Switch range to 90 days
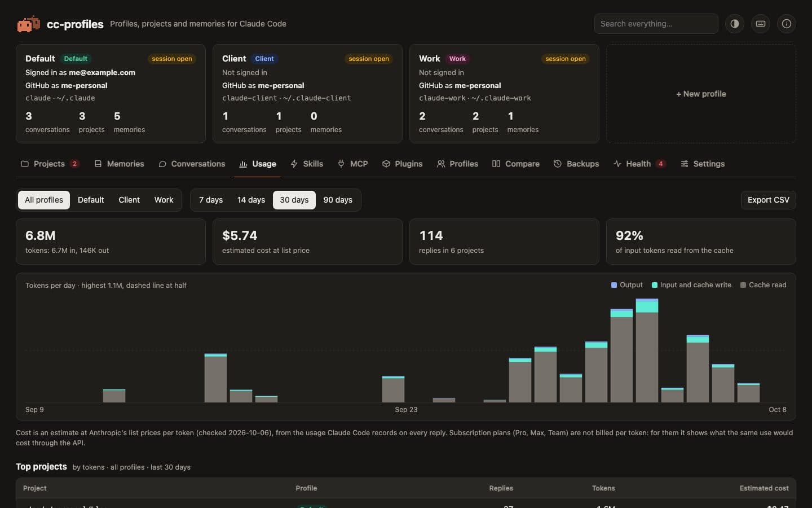Viewport: 812px width, 508px height. click(338, 200)
